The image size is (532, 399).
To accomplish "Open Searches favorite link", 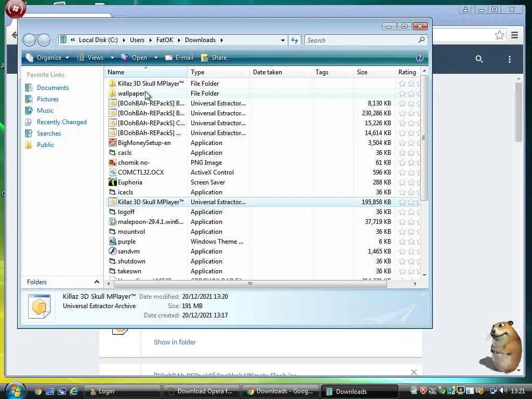I will 49,134.
